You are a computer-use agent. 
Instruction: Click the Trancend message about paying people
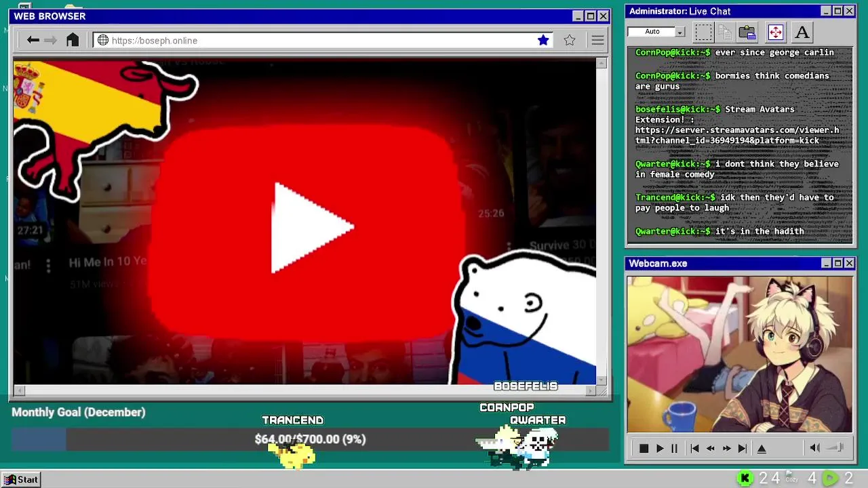click(x=734, y=203)
